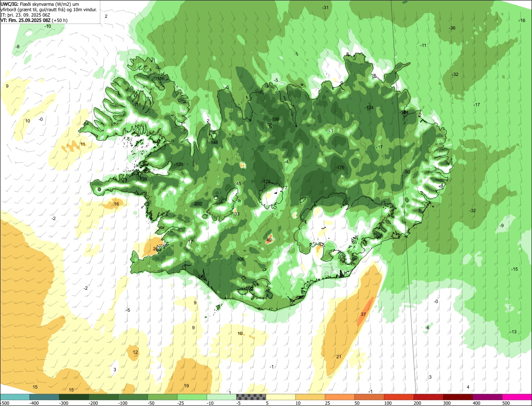
Task: Click the header line mentioning '10m vindur'
Action: pos(49,10)
